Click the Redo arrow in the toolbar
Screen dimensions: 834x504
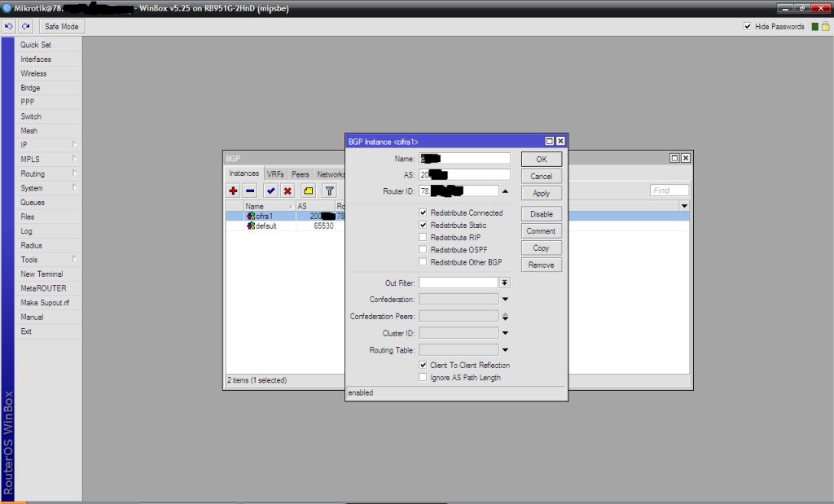click(25, 26)
